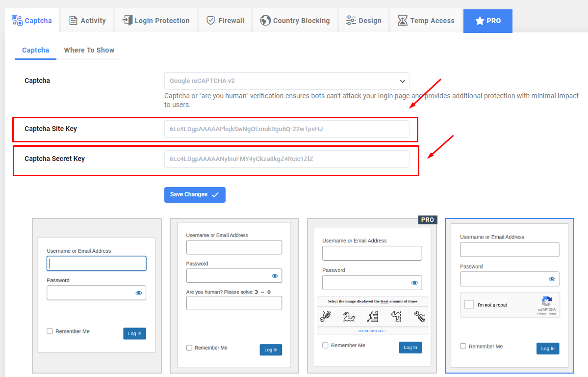The image size is (588, 377).
Task: Click the PRO badge on icon captcha preview
Action: (428, 220)
